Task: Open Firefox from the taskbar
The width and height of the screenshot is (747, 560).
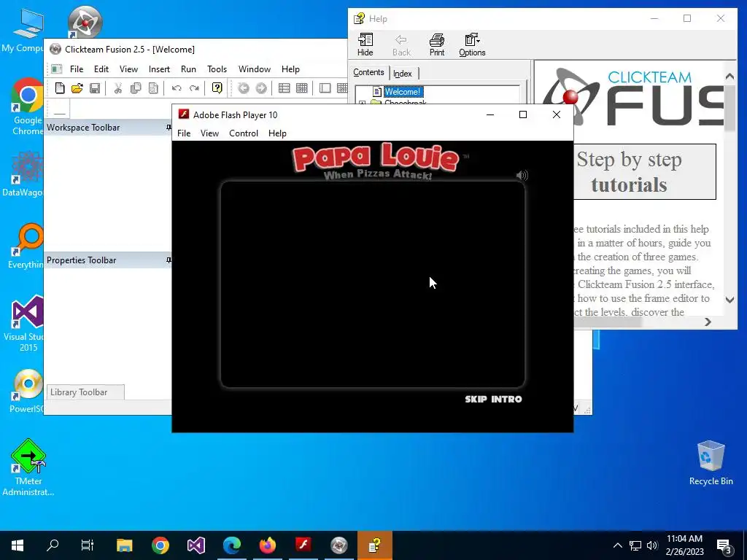Action: click(x=267, y=545)
